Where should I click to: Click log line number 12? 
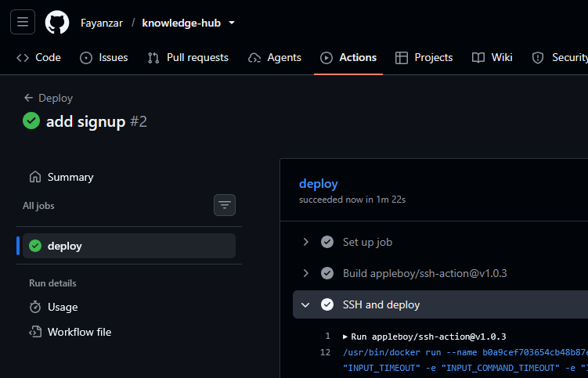pyautogui.click(x=325, y=352)
